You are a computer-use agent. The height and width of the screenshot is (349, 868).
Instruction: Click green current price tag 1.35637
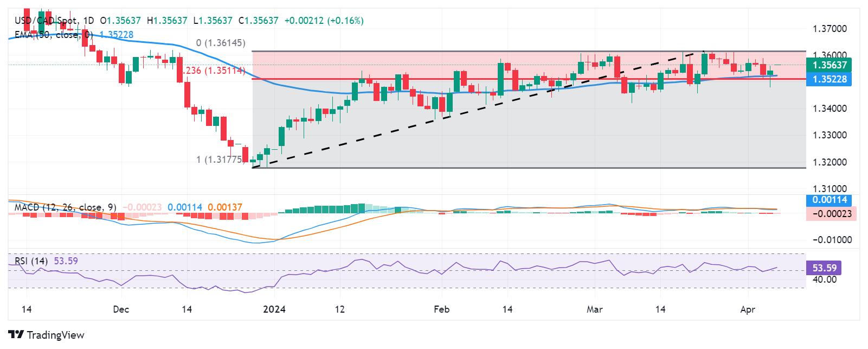(x=829, y=65)
